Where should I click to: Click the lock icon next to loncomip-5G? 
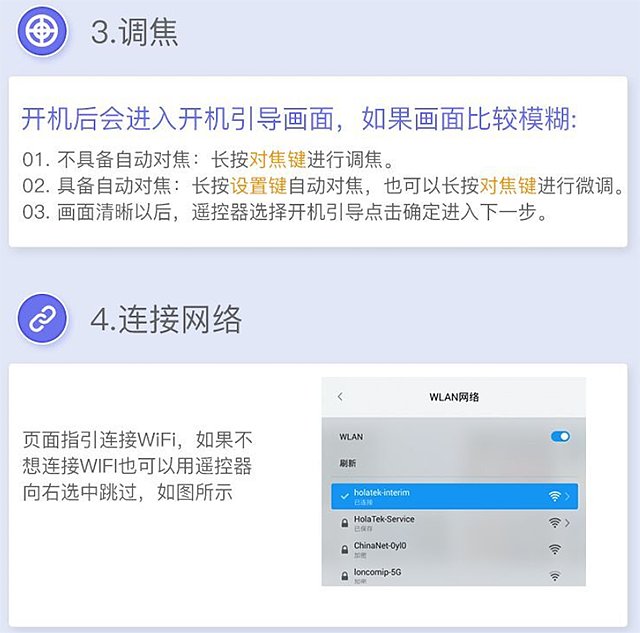[x=344, y=576]
